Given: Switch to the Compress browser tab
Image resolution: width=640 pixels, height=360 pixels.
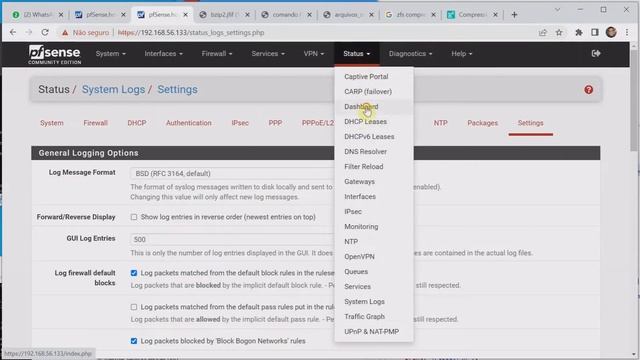Looking at the screenshot, I should tap(472, 15).
